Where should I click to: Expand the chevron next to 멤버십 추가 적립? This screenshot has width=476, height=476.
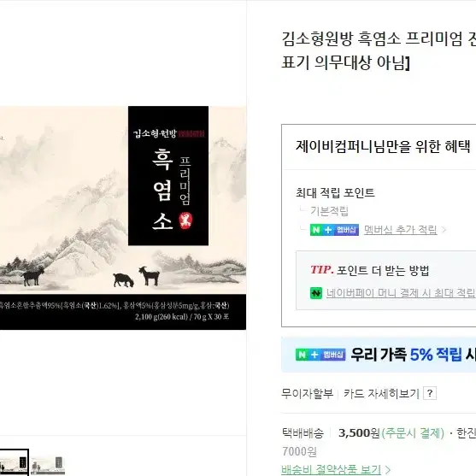pyautogui.click(x=444, y=230)
